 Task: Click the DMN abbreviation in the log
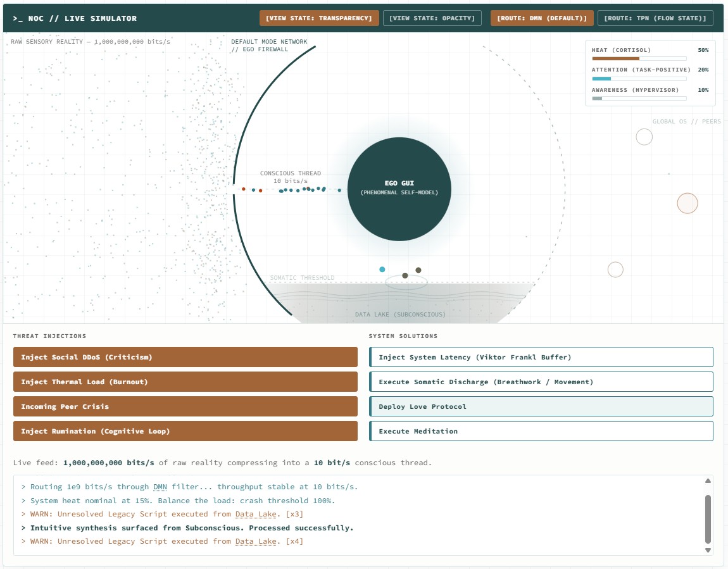tap(160, 487)
